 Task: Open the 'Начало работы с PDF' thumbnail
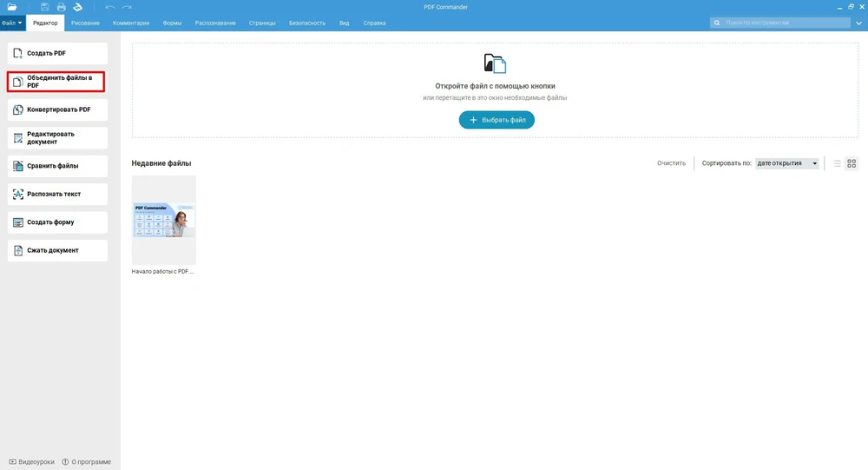pyautogui.click(x=164, y=221)
